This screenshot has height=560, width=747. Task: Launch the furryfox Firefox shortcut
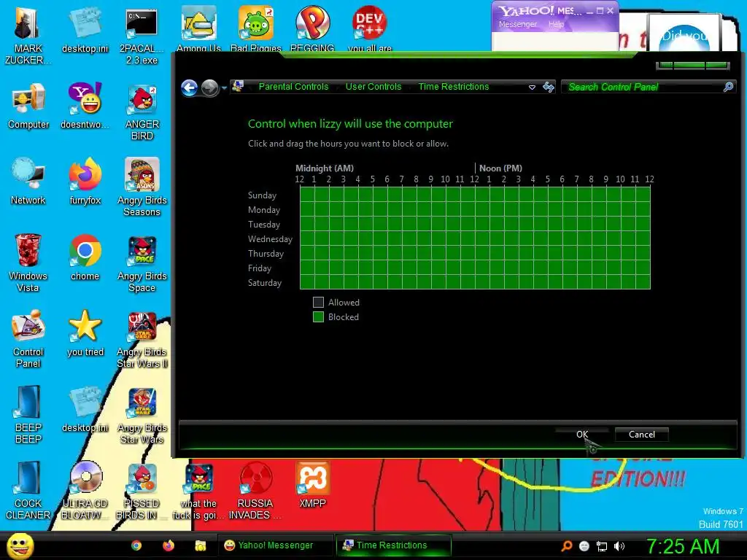pyautogui.click(x=85, y=182)
